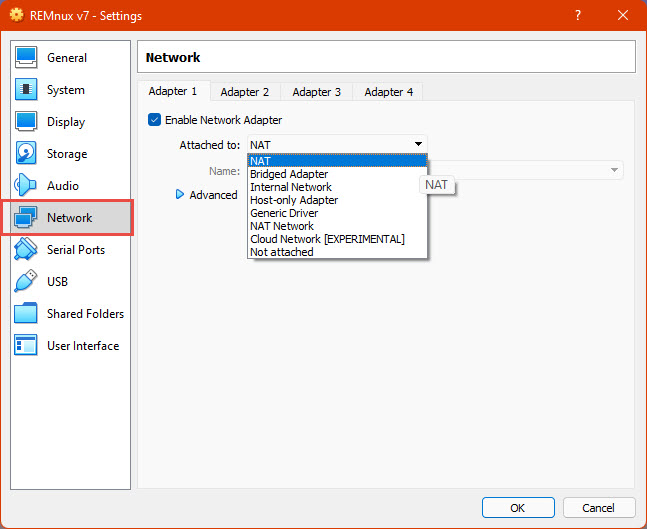Switch to Adapter 4 tab
This screenshot has height=529, width=647.
(x=388, y=92)
